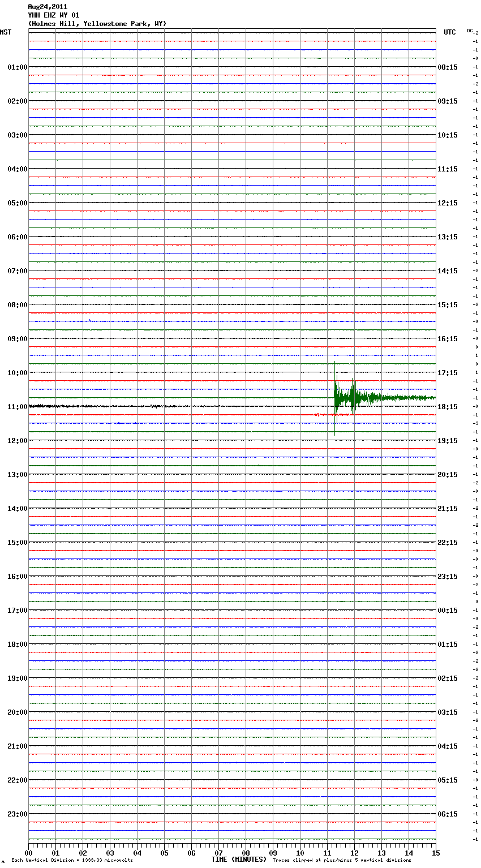Select the station code YHH EHZ WY 01
The height and width of the screenshot is (868, 481).
point(54,15)
